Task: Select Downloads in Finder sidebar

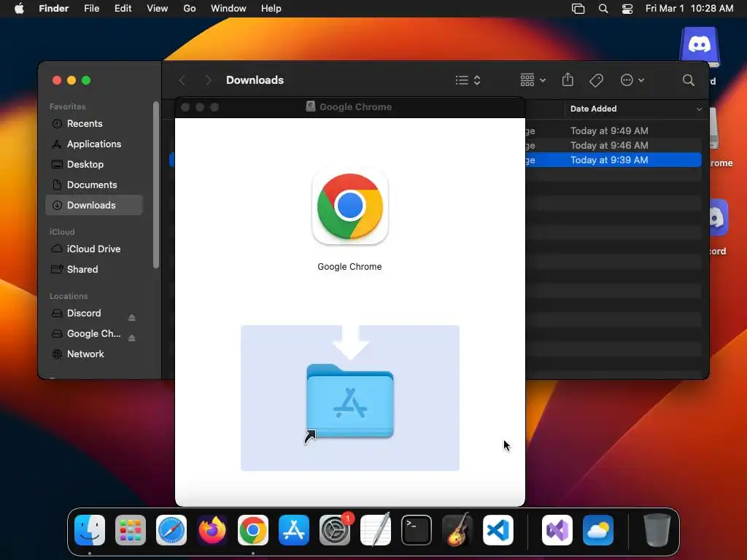Action: tap(94, 205)
